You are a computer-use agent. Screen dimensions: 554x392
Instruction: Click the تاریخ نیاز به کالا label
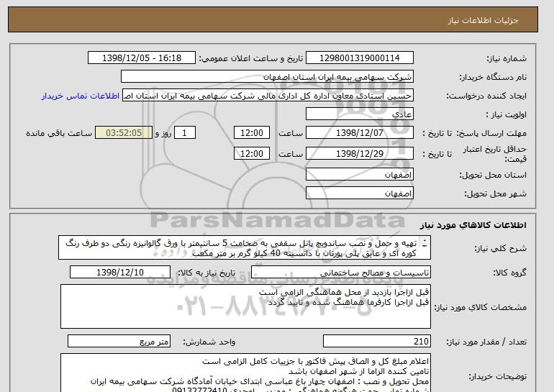click(x=206, y=273)
